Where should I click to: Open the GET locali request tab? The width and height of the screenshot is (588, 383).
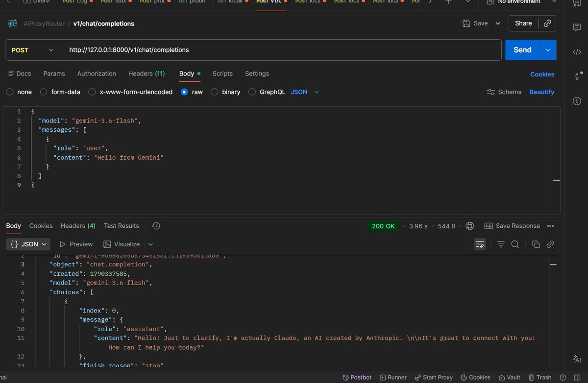click(x=233, y=2)
